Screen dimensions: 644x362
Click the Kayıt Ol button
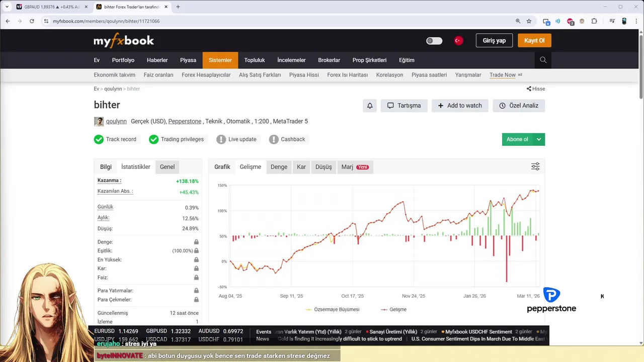point(534,41)
